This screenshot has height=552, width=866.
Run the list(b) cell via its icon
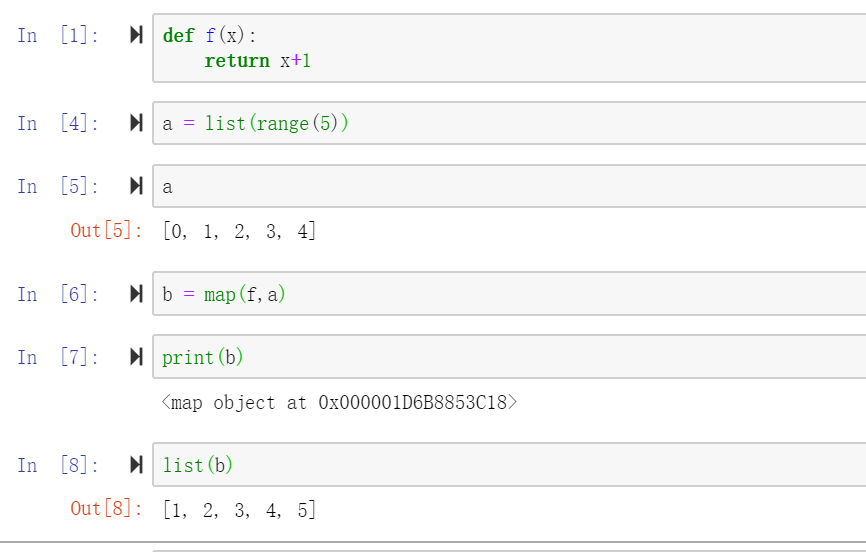point(136,465)
